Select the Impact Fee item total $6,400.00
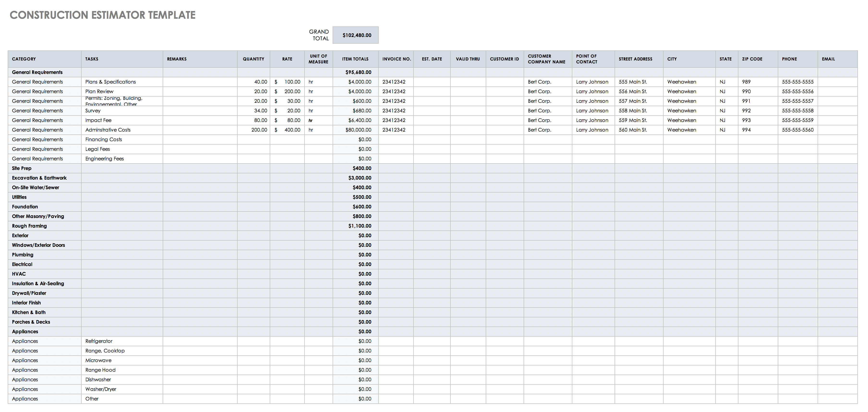Viewport: 868px width, 412px height. click(x=359, y=120)
